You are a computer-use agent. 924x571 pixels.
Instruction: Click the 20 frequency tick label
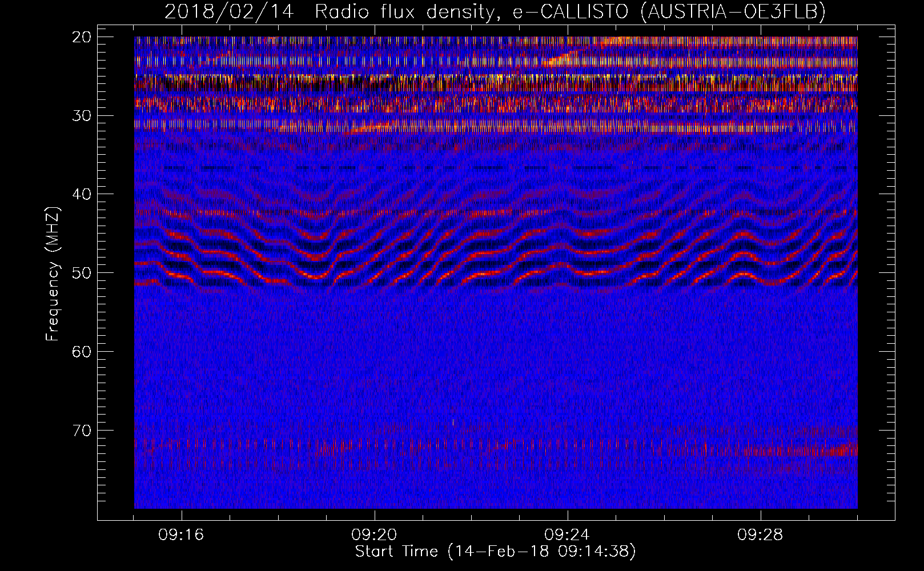click(82, 37)
